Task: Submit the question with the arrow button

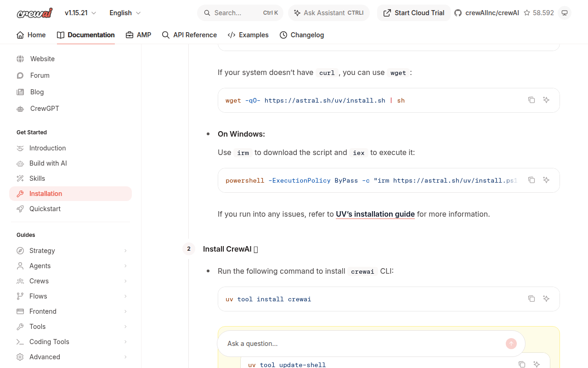Action: tap(511, 344)
